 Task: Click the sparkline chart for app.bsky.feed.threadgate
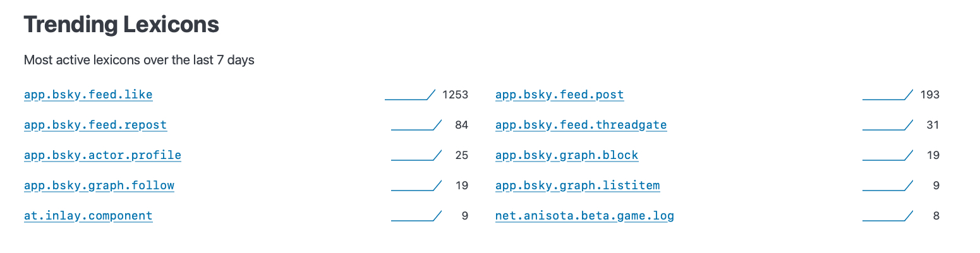click(x=888, y=126)
